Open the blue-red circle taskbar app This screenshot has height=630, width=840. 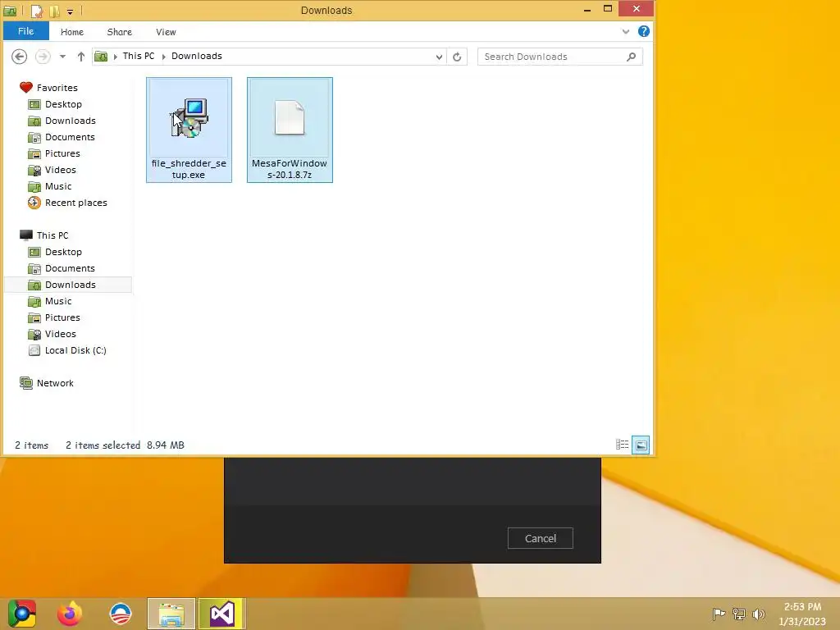(121, 614)
